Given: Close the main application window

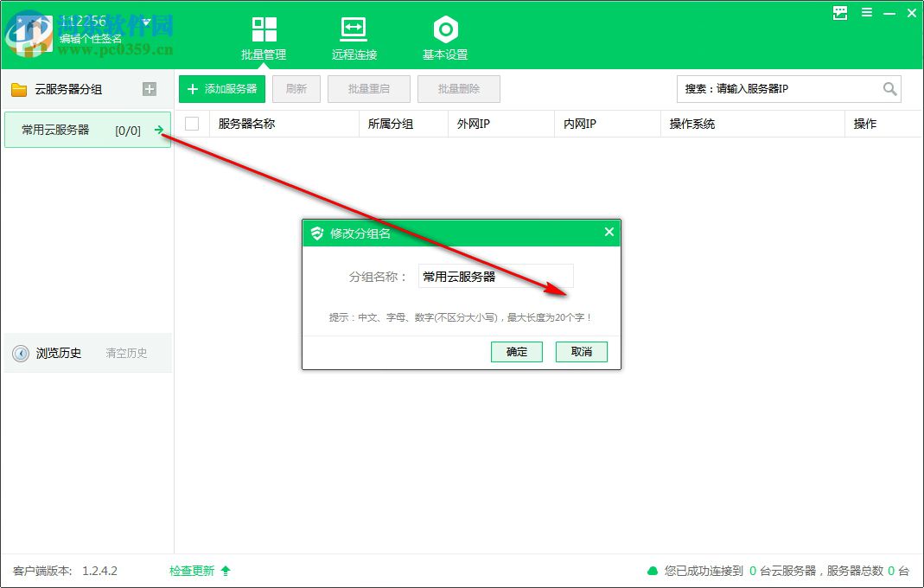Looking at the screenshot, I should (x=912, y=12).
